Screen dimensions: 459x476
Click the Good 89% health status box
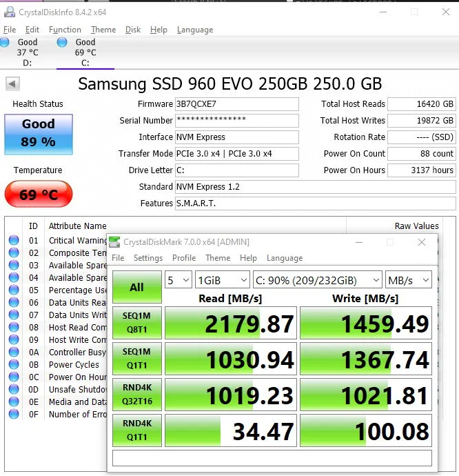(39, 134)
